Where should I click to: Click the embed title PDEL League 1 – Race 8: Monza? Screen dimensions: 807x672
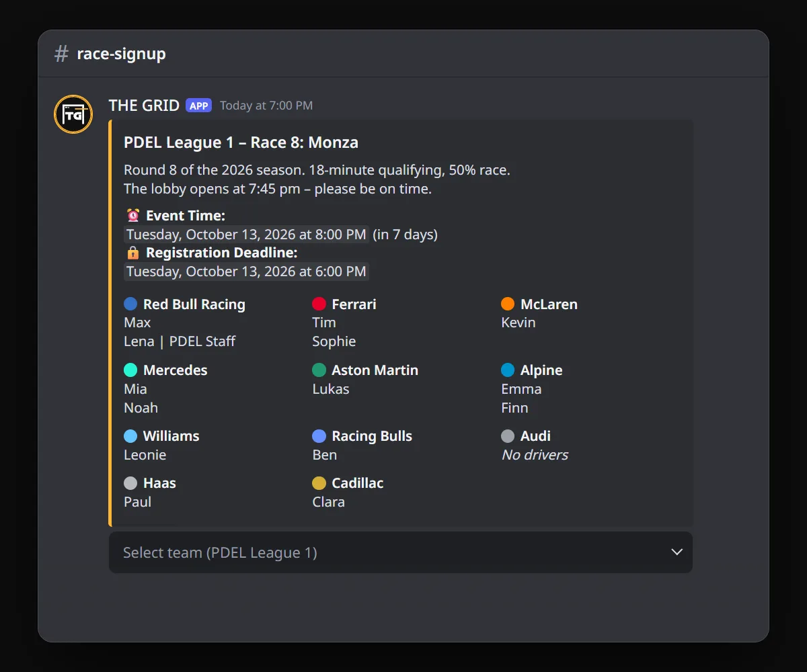[241, 142]
